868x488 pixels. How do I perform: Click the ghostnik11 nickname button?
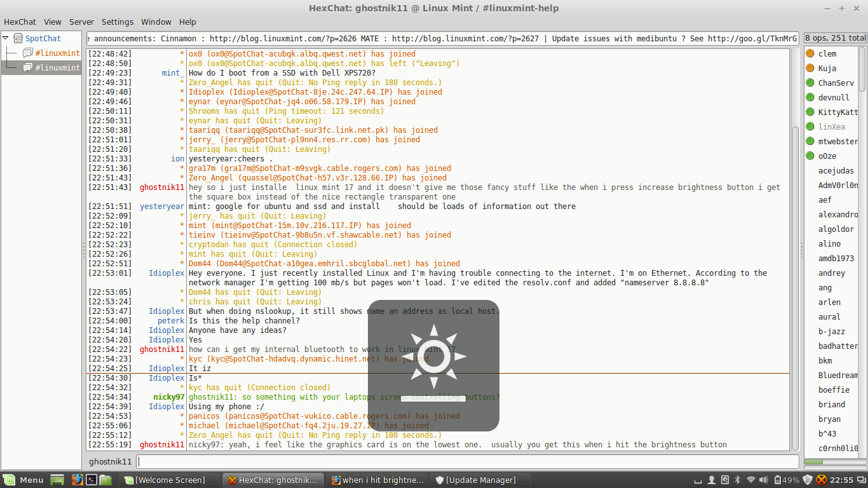click(x=110, y=462)
